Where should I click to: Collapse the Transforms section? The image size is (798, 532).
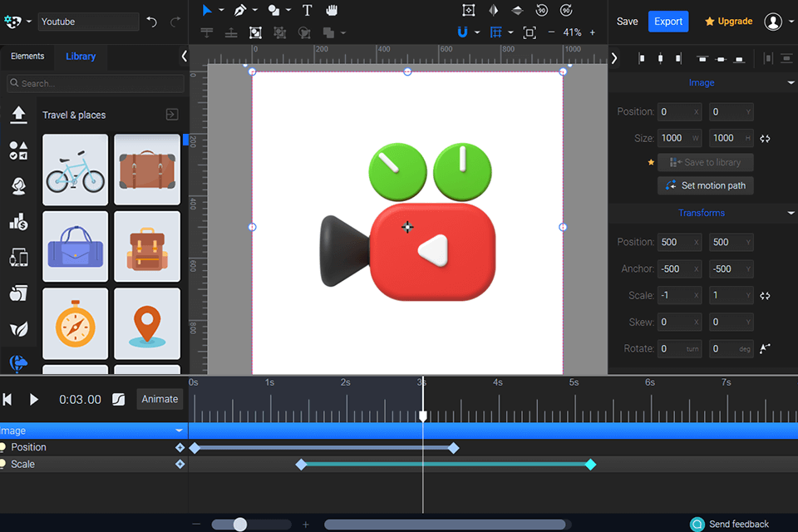tap(791, 213)
